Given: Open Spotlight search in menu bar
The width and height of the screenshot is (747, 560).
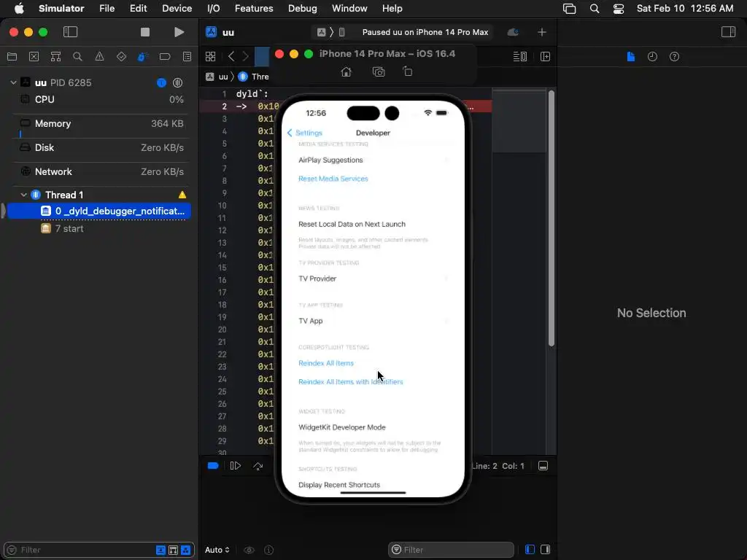Looking at the screenshot, I should [x=594, y=8].
